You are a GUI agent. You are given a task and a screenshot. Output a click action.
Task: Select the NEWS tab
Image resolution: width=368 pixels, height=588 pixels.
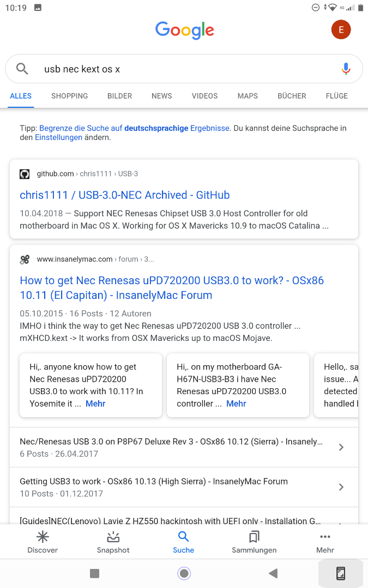(162, 96)
